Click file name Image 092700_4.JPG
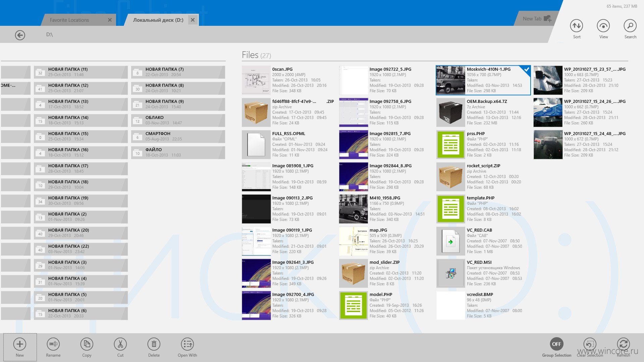Image resolution: width=644 pixels, height=362 pixels. click(x=293, y=294)
